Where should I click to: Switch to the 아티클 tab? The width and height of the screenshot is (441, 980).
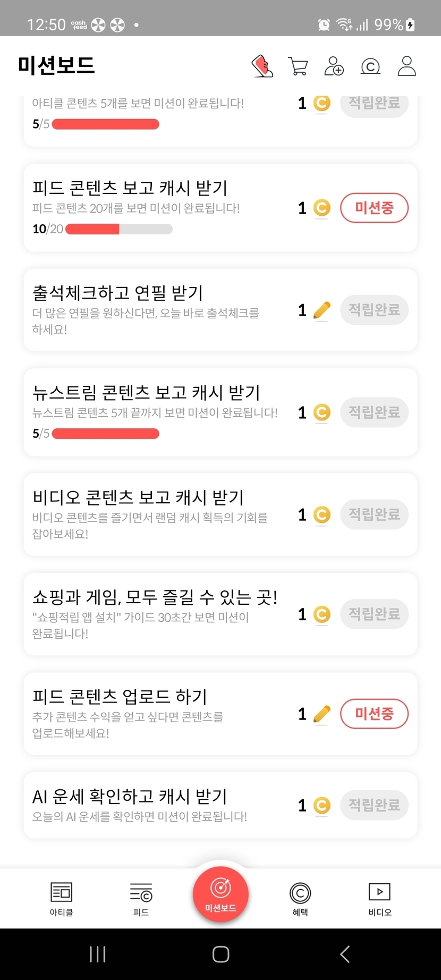point(61,899)
